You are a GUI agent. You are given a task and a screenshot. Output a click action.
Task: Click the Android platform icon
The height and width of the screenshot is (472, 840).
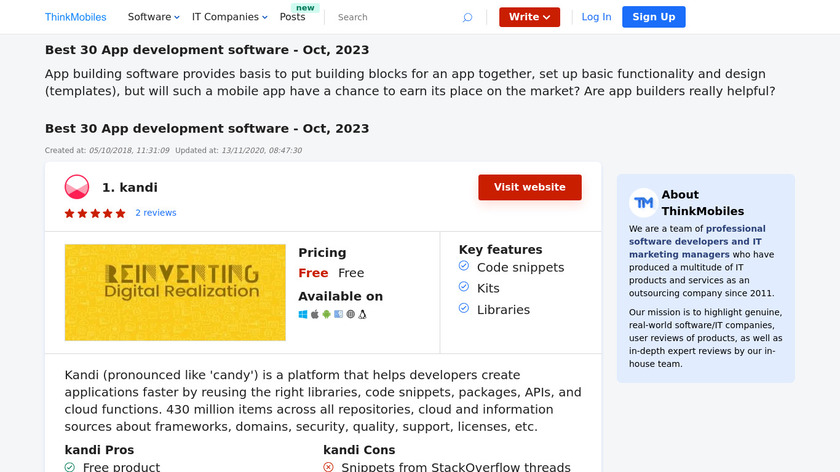tap(327, 314)
